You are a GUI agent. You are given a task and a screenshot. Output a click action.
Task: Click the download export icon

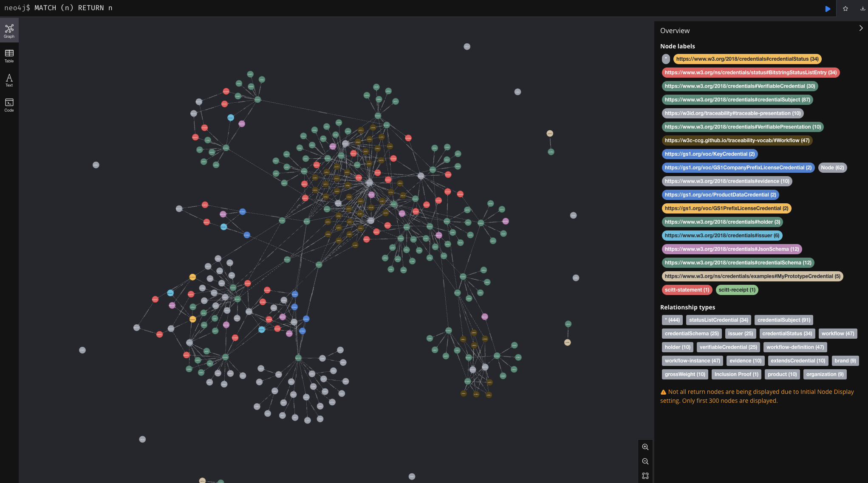pyautogui.click(x=862, y=8)
